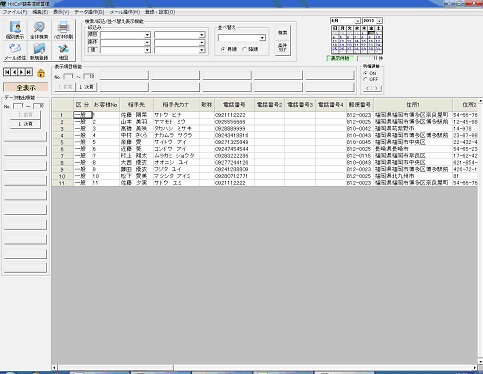Click the yellow padlock icon

tap(41, 73)
